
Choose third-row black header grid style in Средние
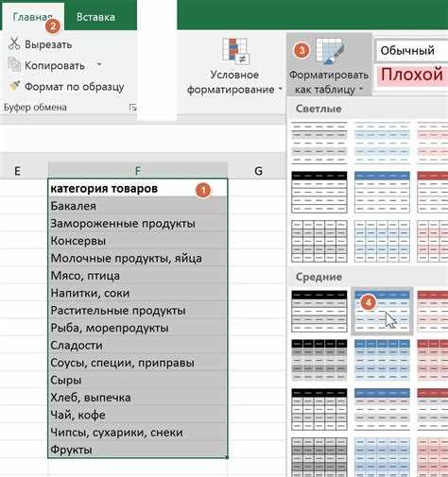pyautogui.click(x=319, y=409)
